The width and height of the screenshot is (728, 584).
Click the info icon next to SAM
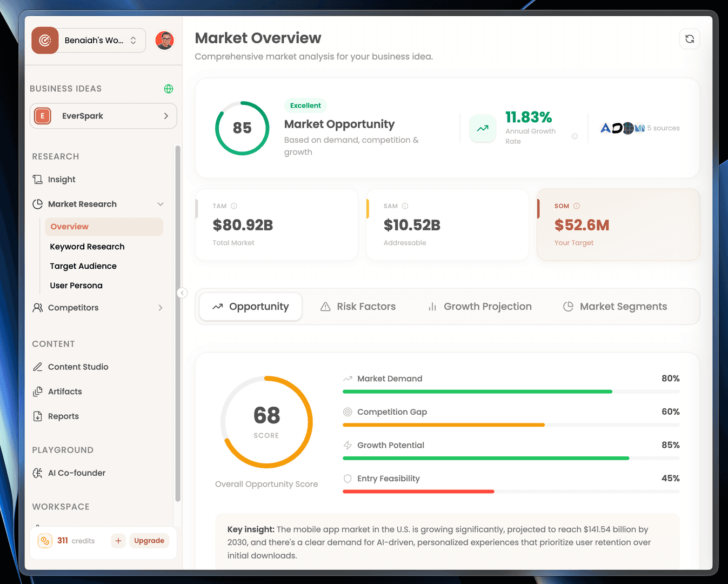(405, 206)
